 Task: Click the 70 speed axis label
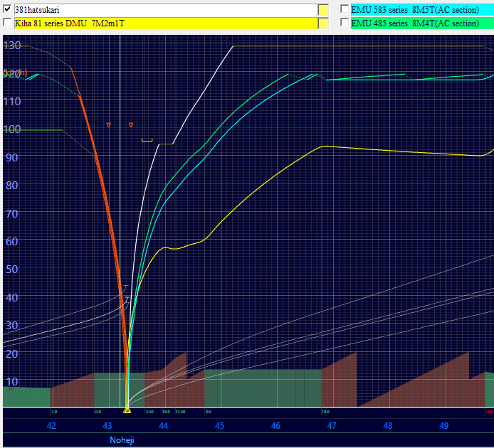pyautogui.click(x=12, y=214)
